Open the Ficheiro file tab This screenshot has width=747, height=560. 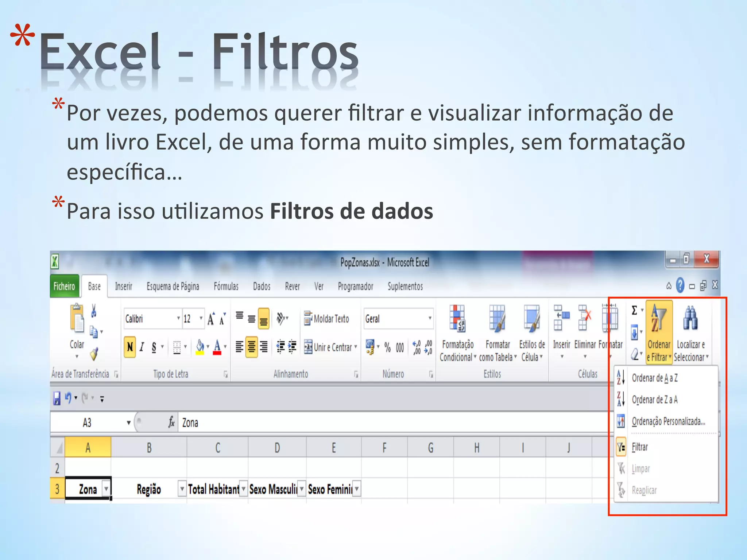pos(64,286)
